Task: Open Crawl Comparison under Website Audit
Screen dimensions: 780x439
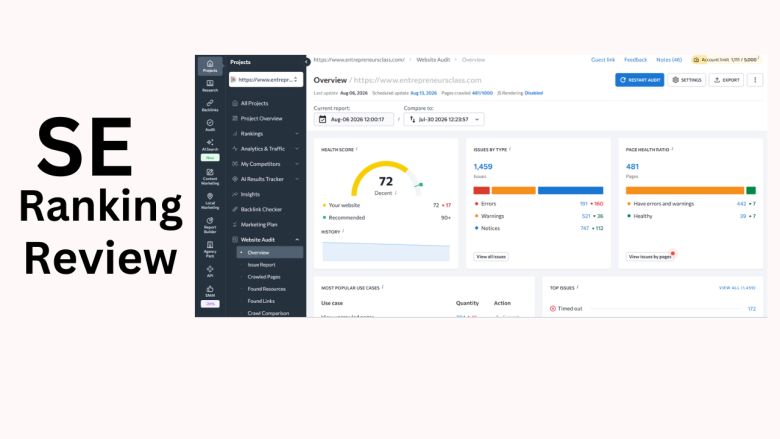Action: (268, 313)
